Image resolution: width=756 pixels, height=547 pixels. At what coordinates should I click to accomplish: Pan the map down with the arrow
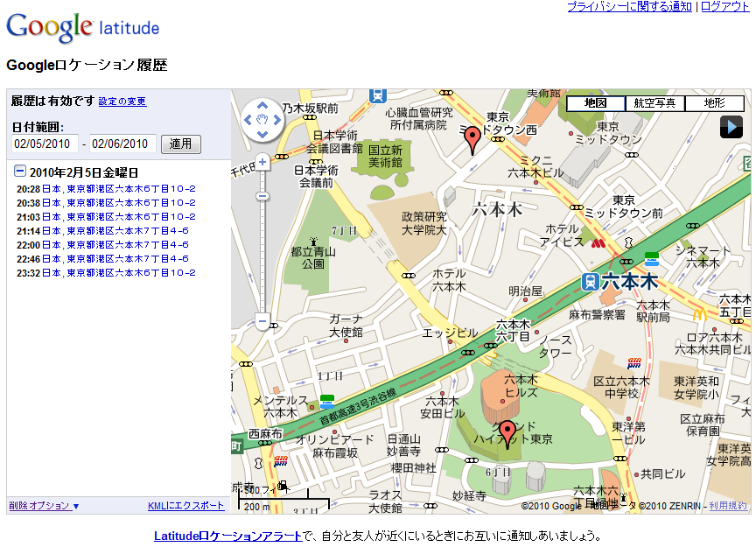coord(262,134)
